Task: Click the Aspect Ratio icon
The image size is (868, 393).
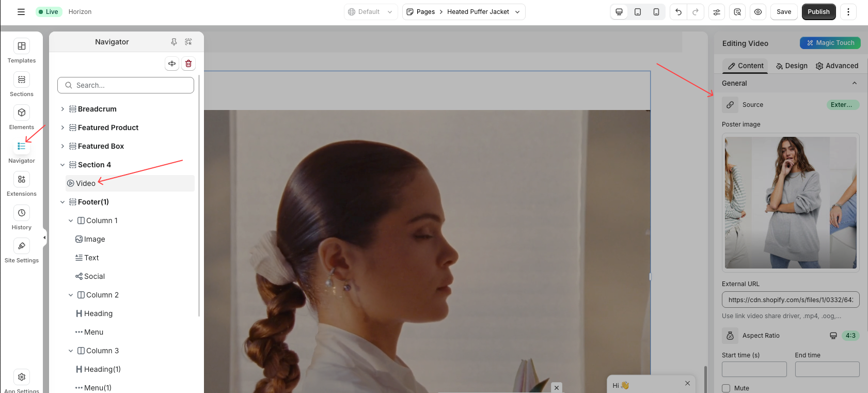Action: (x=730, y=336)
